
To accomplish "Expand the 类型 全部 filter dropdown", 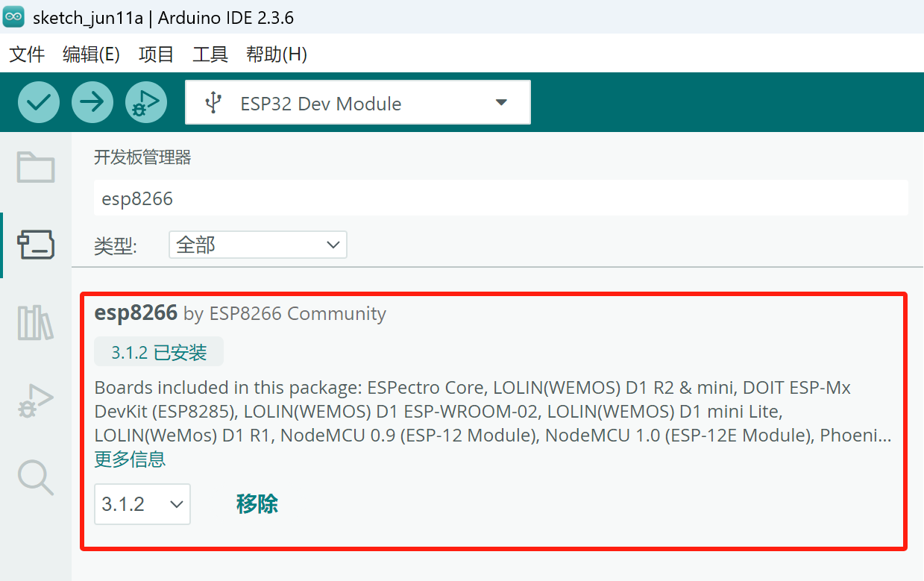I will tap(258, 245).
